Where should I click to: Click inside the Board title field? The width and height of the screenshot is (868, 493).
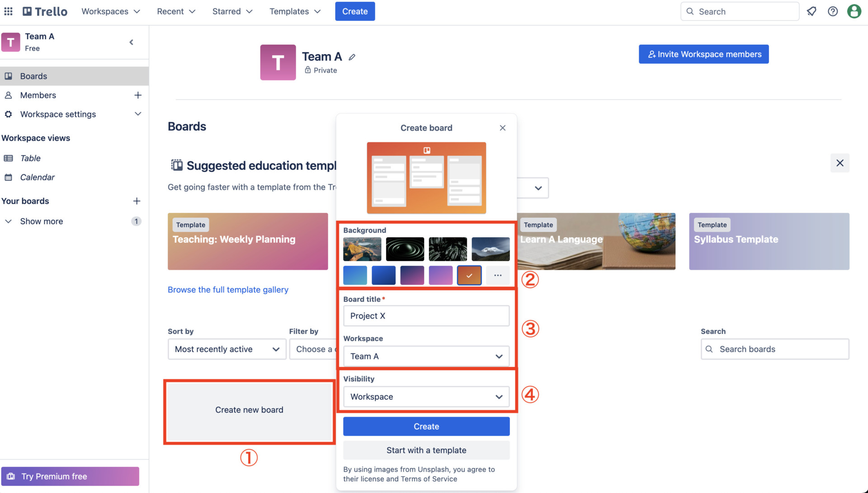(425, 316)
